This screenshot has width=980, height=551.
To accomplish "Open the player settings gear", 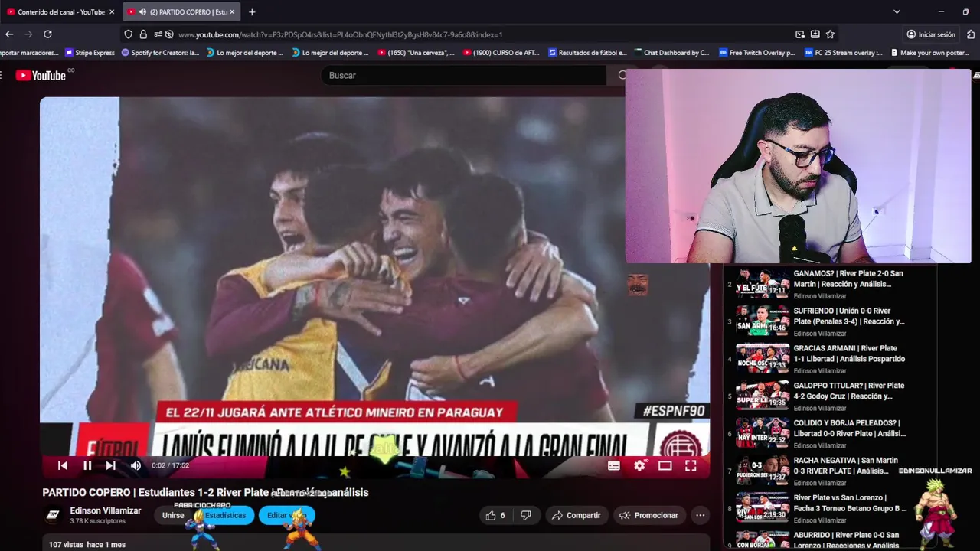I will pyautogui.click(x=640, y=465).
